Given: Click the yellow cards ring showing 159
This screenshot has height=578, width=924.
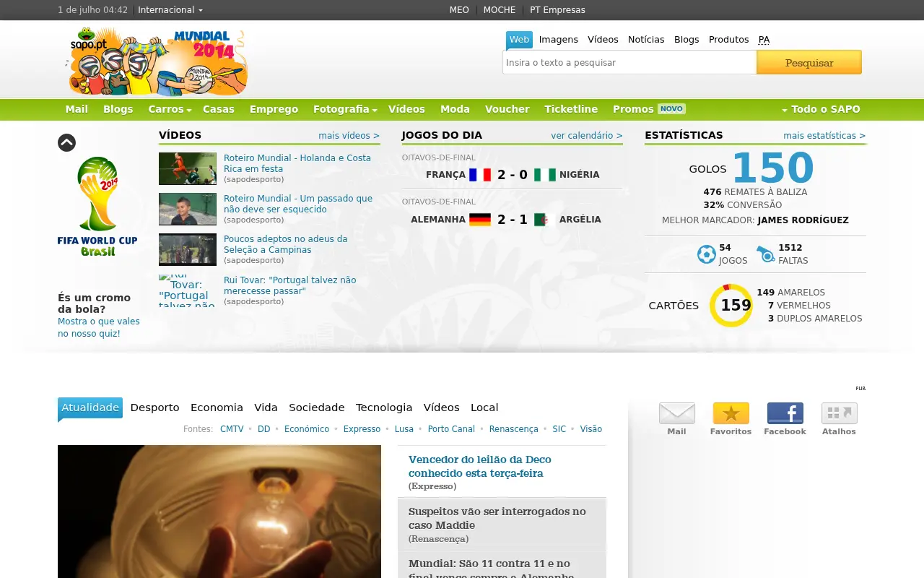Looking at the screenshot, I should 731,305.
